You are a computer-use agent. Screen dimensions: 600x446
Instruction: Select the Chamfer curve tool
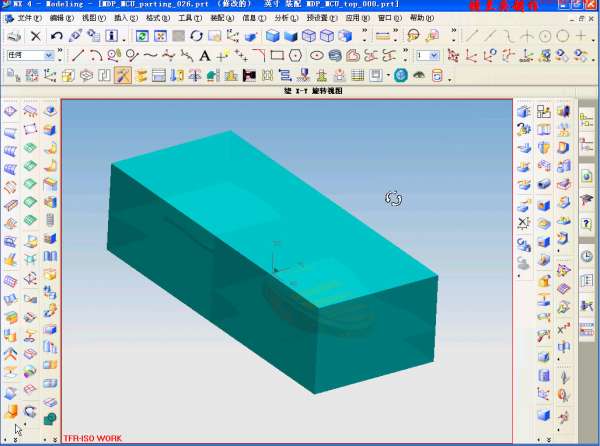[x=259, y=55]
